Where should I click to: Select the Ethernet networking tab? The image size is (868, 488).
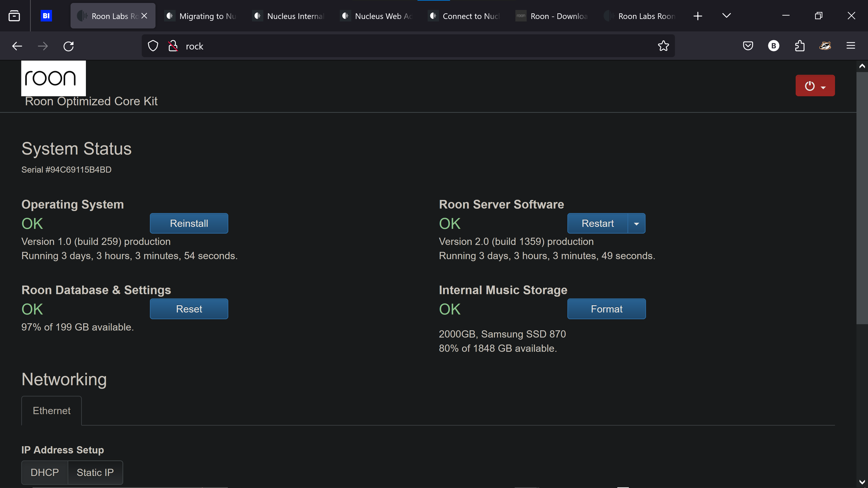52,411
